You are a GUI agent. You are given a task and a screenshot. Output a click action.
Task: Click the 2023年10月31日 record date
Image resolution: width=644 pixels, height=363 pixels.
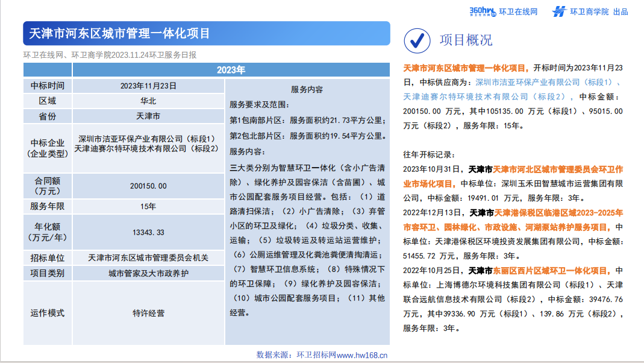coord(433,169)
